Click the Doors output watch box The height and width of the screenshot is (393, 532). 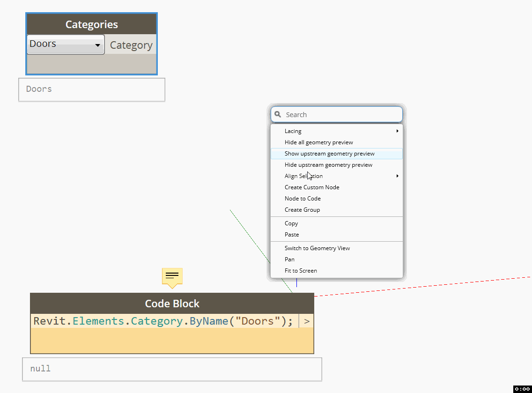91,89
